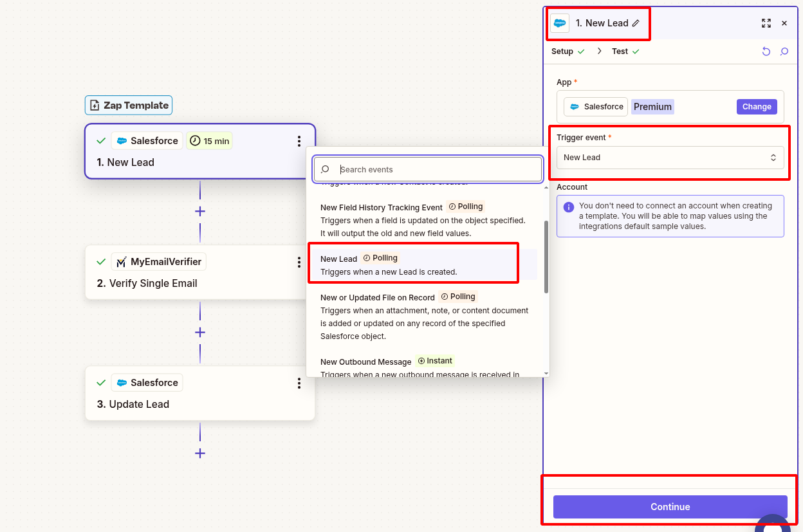Select the Salesforce app icon in step header

point(559,23)
